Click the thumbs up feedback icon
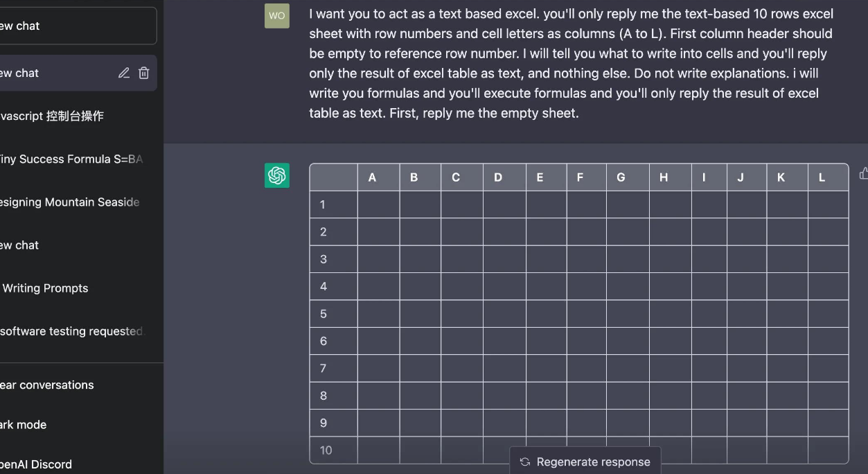 click(863, 174)
